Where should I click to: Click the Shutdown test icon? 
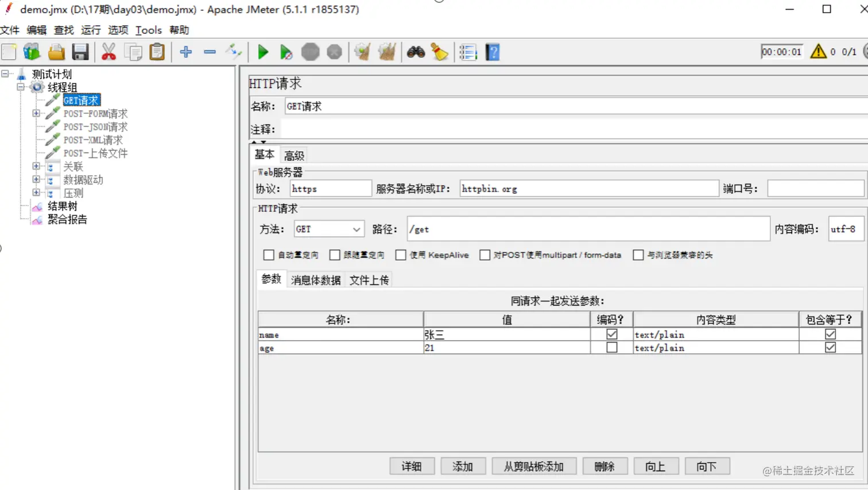pos(335,52)
